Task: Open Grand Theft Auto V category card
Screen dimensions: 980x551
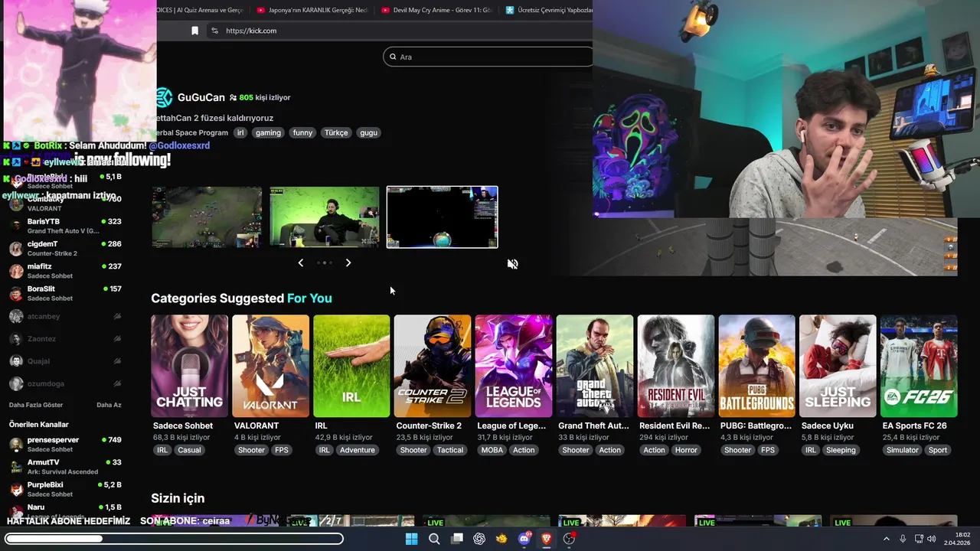Action: click(595, 366)
